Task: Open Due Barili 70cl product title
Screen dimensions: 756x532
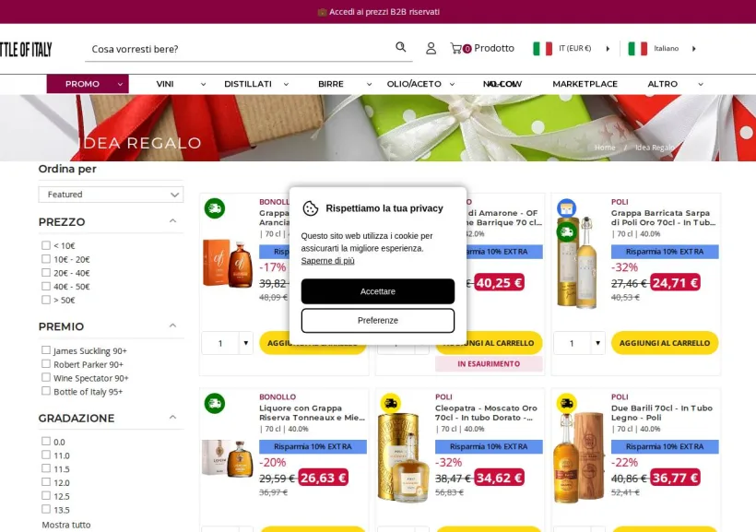Action: pyautogui.click(x=662, y=413)
